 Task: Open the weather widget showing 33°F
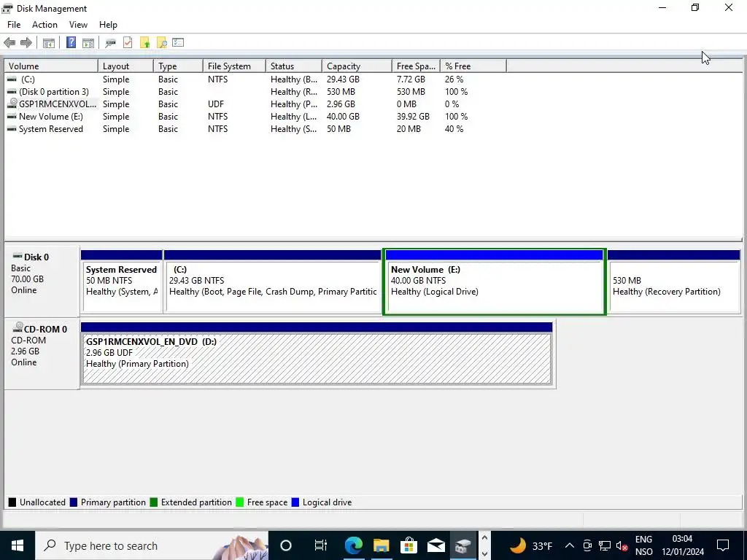(x=530, y=545)
